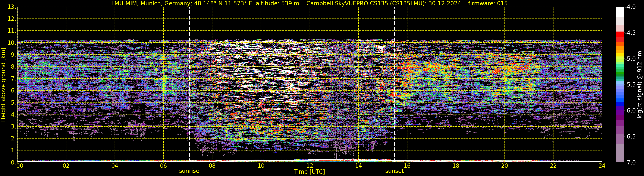Click the '-6.5' colorbar tick label
The height and width of the screenshot is (176, 644).
click(630, 137)
